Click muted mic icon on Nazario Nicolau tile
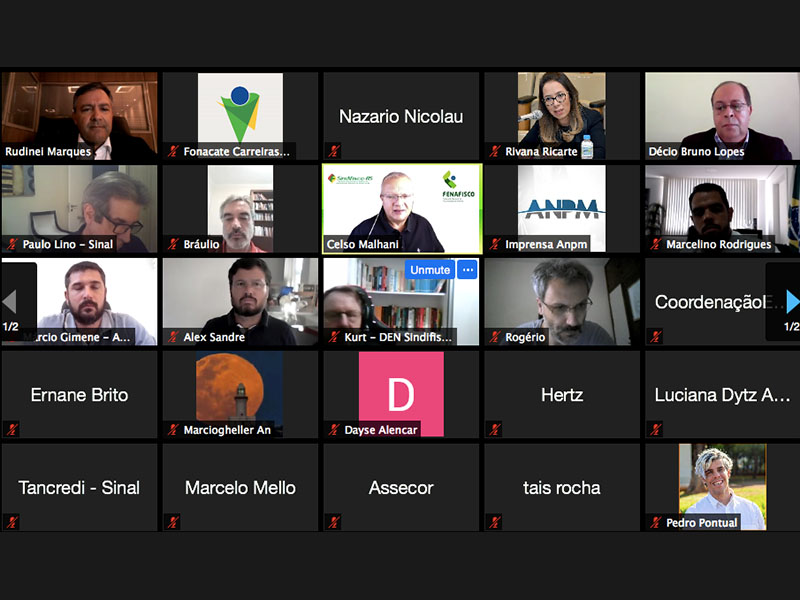800x600 pixels. [334, 151]
